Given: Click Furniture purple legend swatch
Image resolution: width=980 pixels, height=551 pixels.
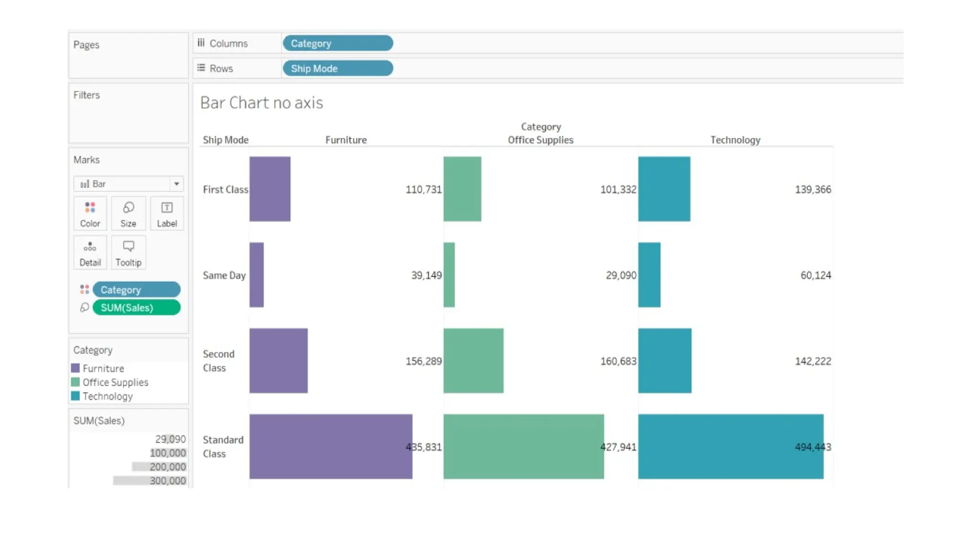Looking at the screenshot, I should pyautogui.click(x=76, y=368).
